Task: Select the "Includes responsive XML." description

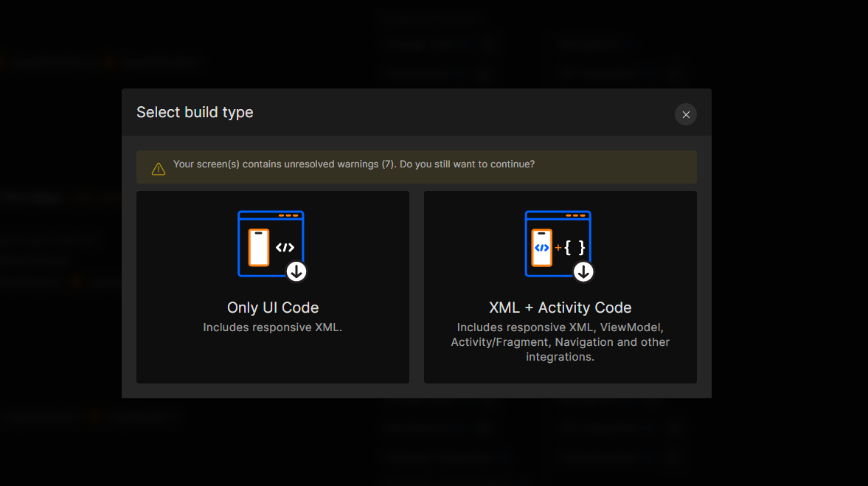Action: tap(273, 327)
